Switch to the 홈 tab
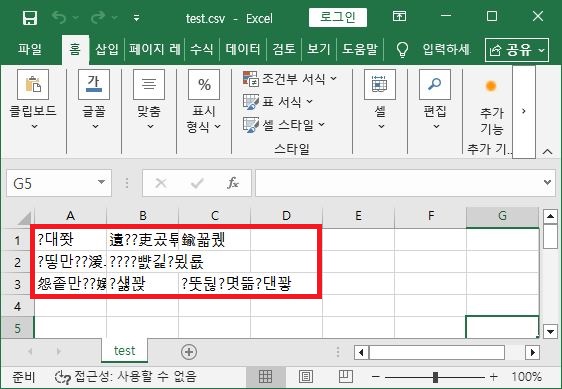The height and width of the screenshot is (389, 562). click(x=75, y=49)
